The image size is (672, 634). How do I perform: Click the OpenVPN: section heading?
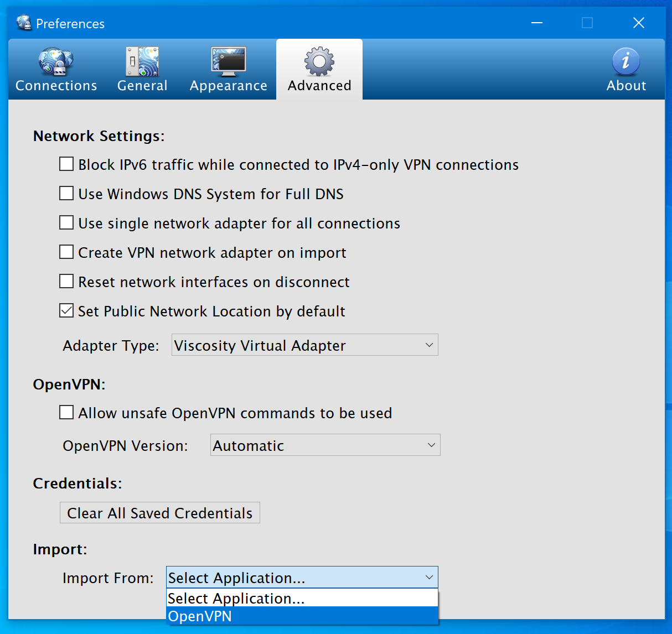coord(69,384)
